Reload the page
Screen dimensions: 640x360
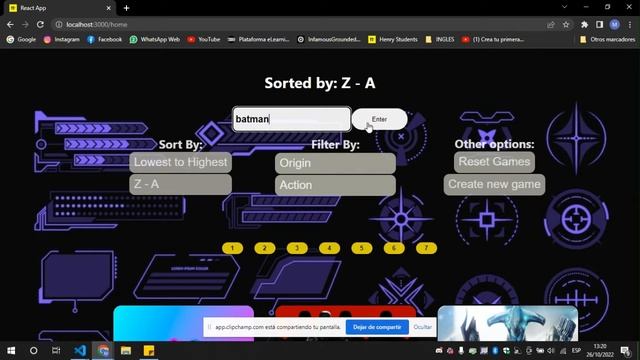click(40, 24)
